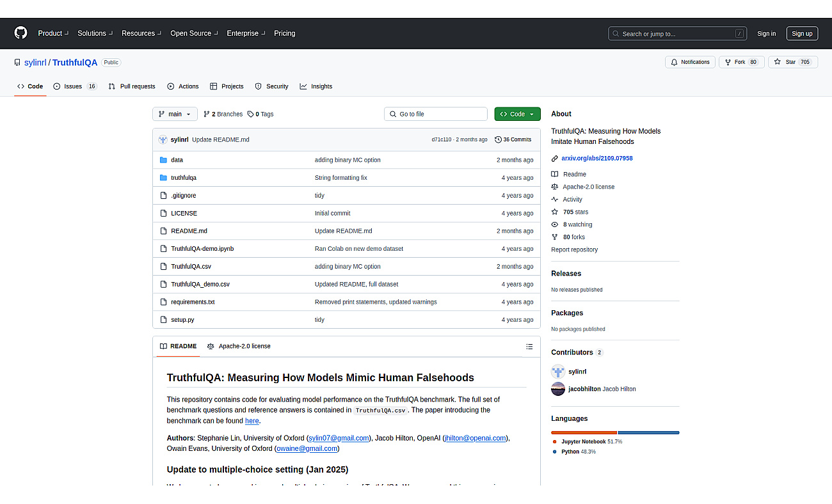Select the Code repository tab

click(x=30, y=86)
